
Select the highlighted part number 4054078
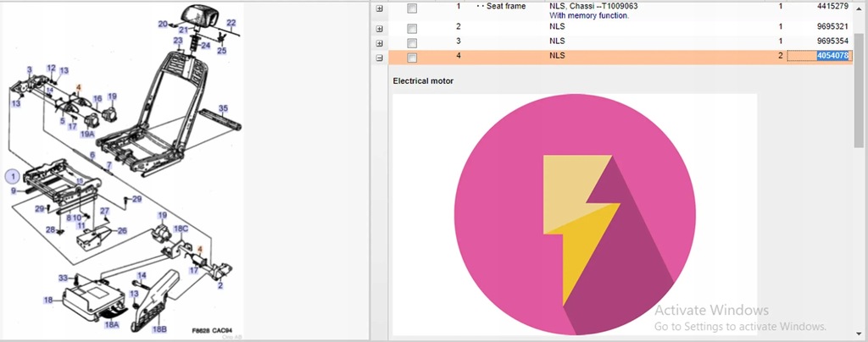click(x=832, y=56)
